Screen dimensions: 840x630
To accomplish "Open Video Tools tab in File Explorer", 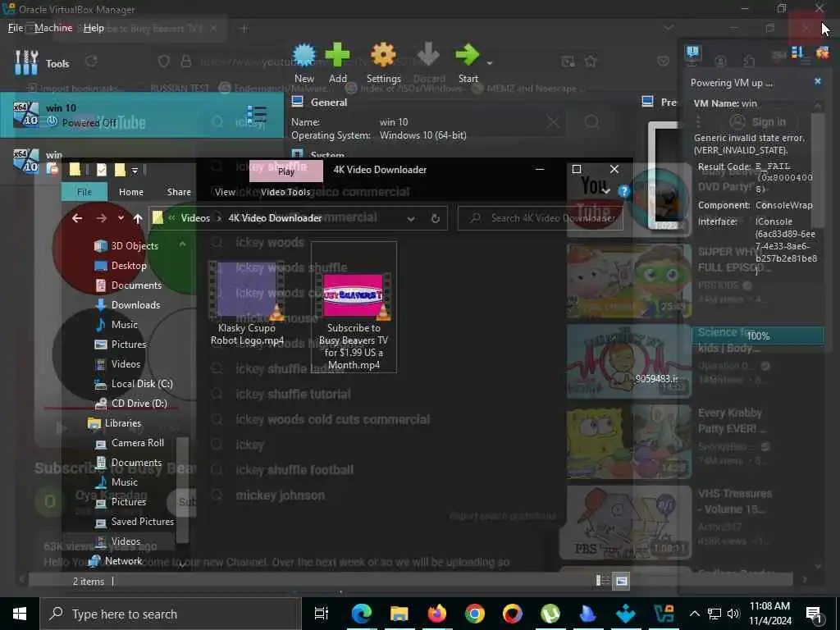I will 285,192.
